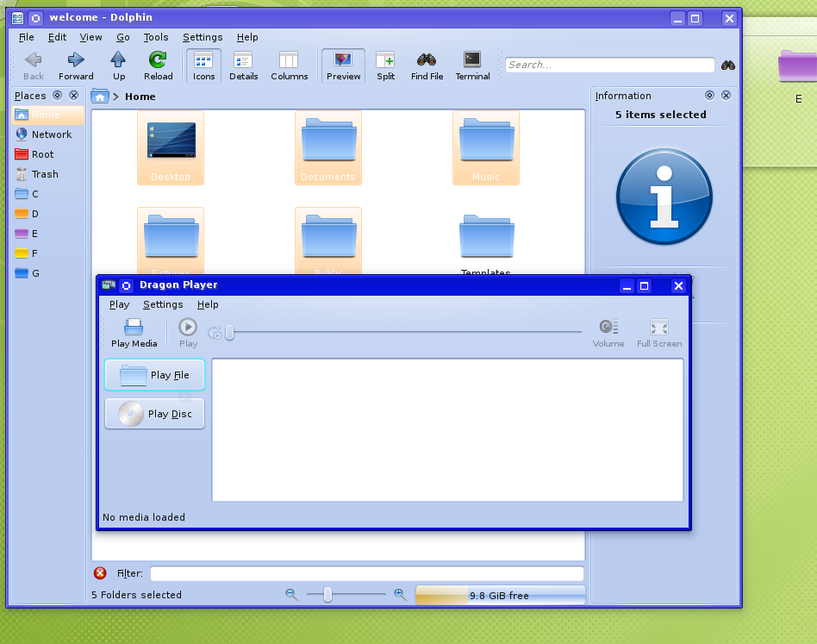Select Root in Places panel
Image resolution: width=817 pixels, height=644 pixels.
(47, 154)
